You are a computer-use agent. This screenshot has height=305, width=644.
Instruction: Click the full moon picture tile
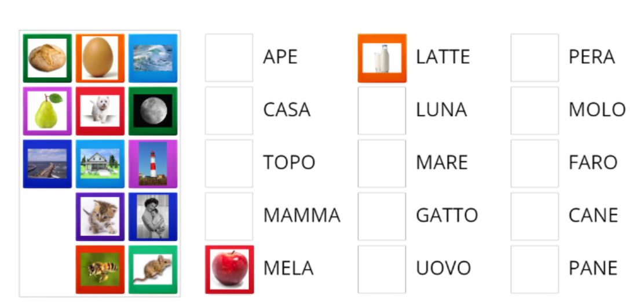pos(153,111)
